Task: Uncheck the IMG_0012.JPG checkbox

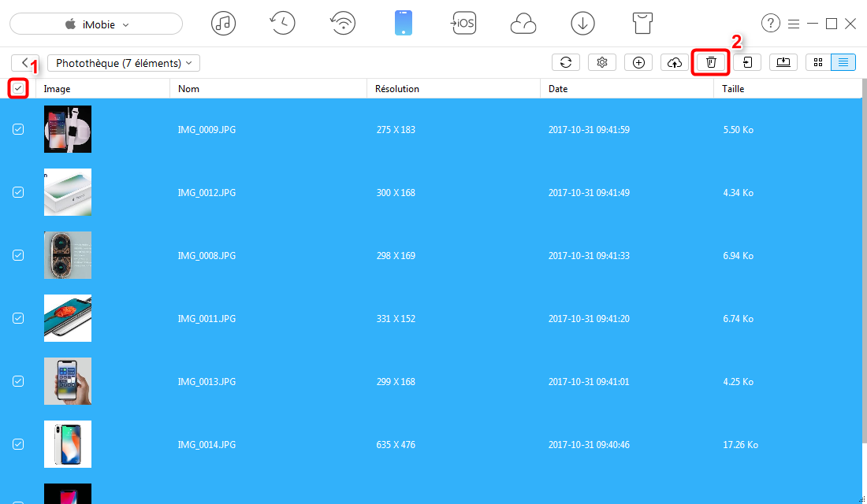Action: click(18, 192)
